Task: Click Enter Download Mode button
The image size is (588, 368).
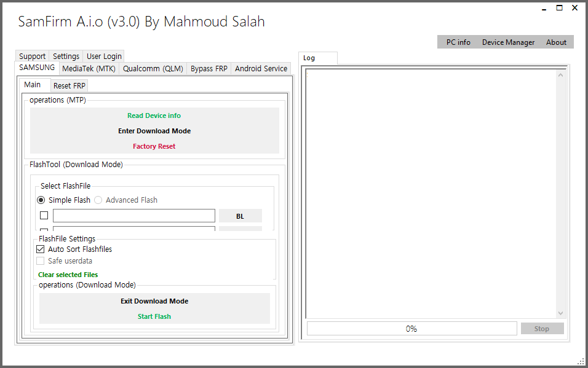Action: (154, 131)
